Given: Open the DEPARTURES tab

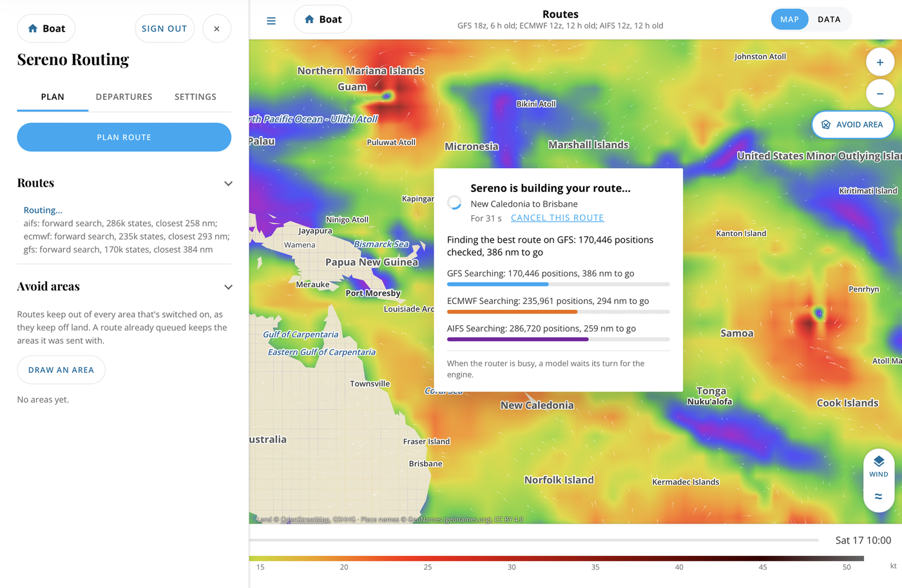Looking at the screenshot, I should 124,97.
